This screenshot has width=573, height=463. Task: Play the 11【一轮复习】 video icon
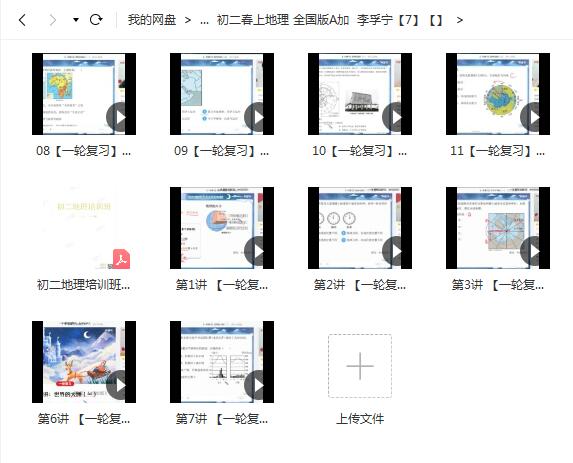click(x=534, y=118)
